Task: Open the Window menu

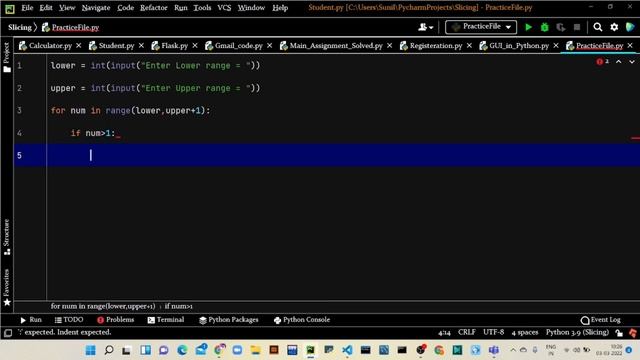Action: [251, 8]
